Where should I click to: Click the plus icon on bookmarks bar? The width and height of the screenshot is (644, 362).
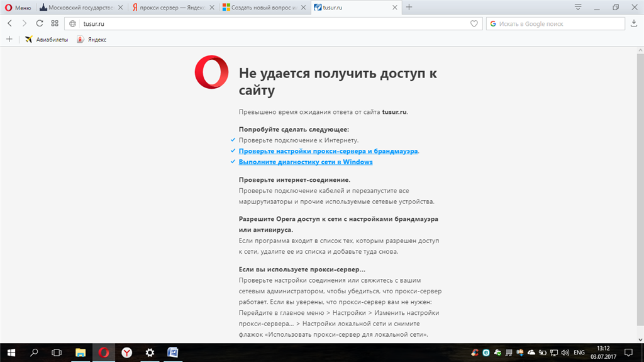coord(9,40)
